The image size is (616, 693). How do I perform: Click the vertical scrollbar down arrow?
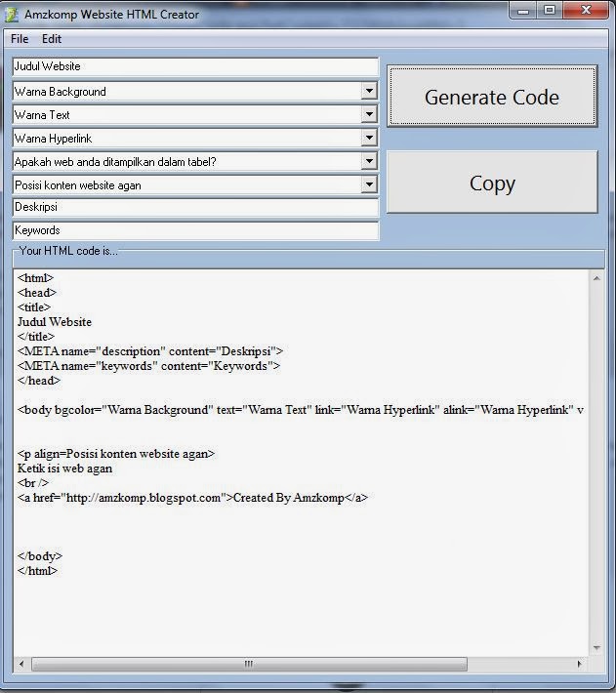tap(596, 648)
